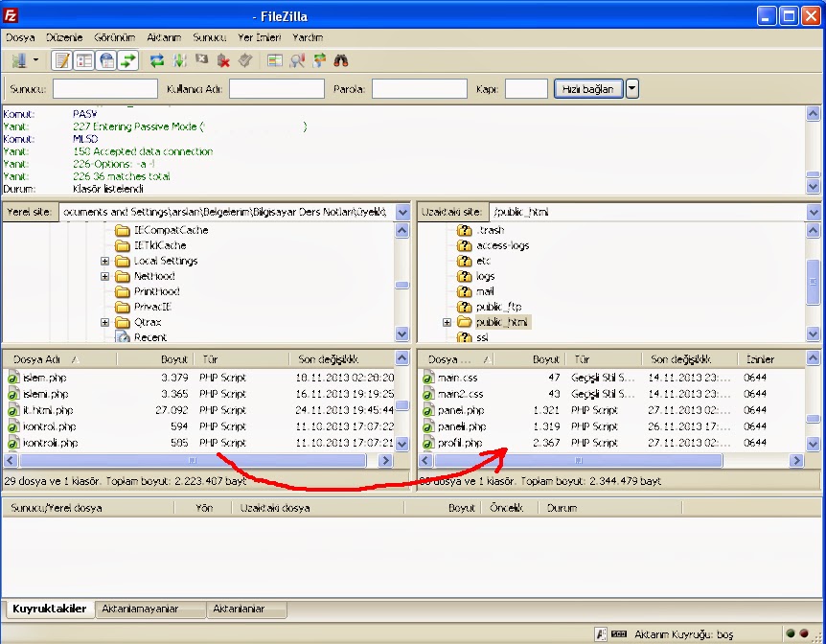The width and height of the screenshot is (826, 644).
Task: Click the cancel current operation icon
Action: pos(202,59)
